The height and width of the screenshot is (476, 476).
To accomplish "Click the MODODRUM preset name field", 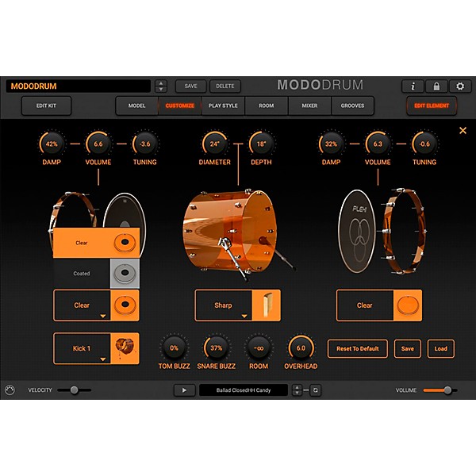I will click(x=79, y=86).
